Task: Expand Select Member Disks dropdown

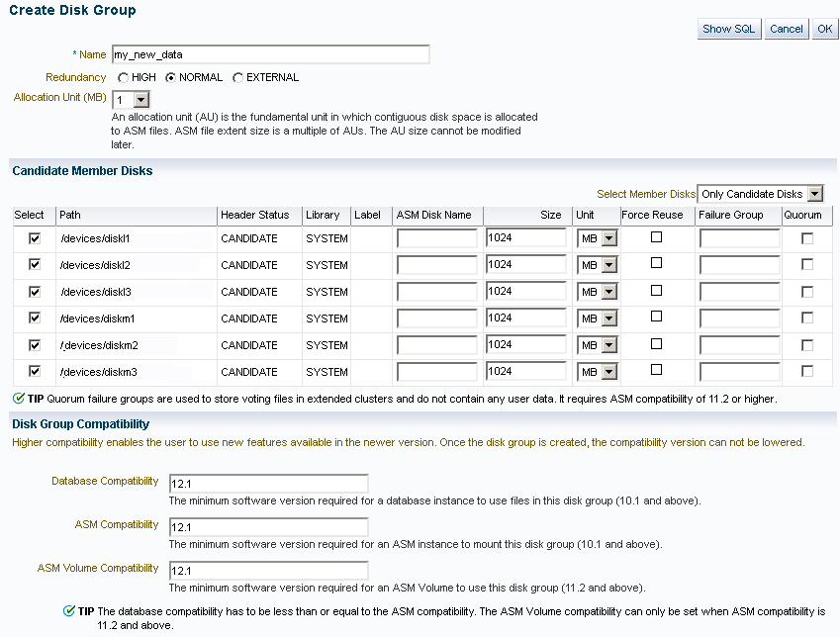Action: click(x=815, y=194)
